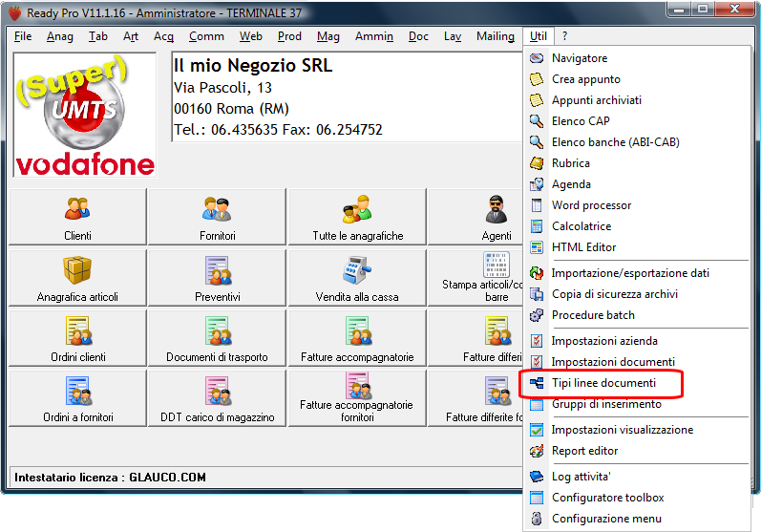
Task: Open Ordini a fornitori
Action: coord(77,398)
